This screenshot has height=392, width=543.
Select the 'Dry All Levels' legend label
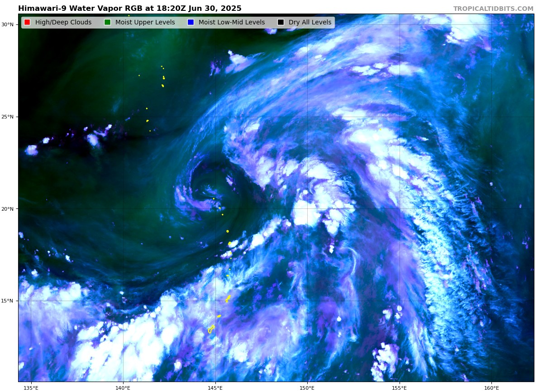[x=310, y=22]
